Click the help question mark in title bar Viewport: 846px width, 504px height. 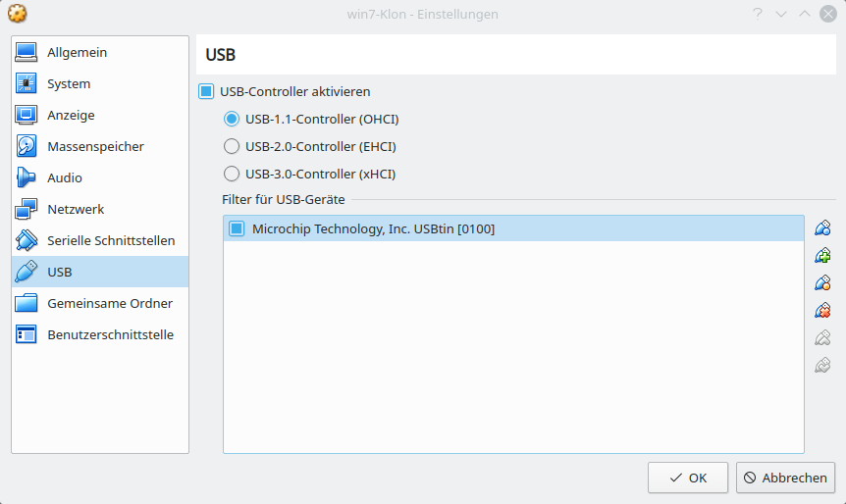[758, 14]
